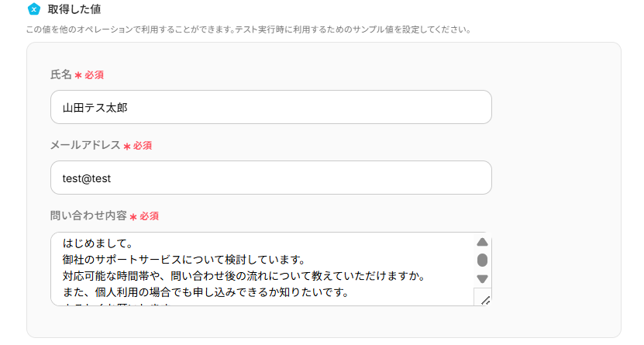
Task: Click the 問い合わせ内容 field label
Action: (88, 216)
